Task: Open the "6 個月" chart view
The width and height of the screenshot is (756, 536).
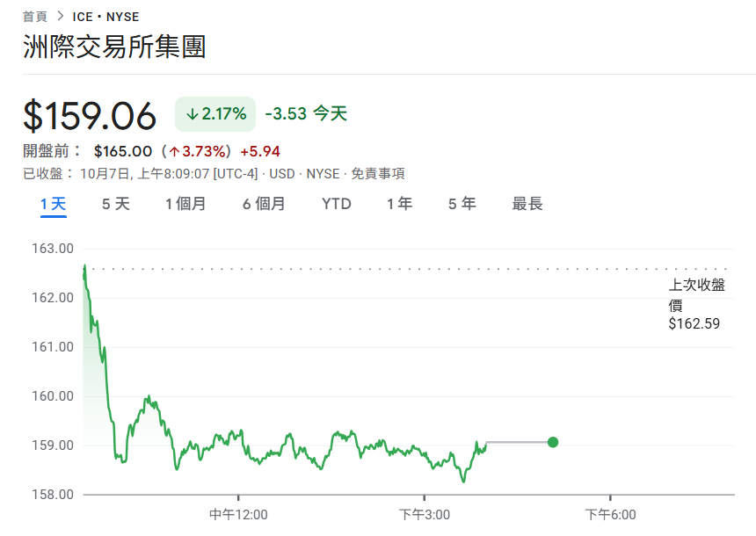Action: point(263,203)
